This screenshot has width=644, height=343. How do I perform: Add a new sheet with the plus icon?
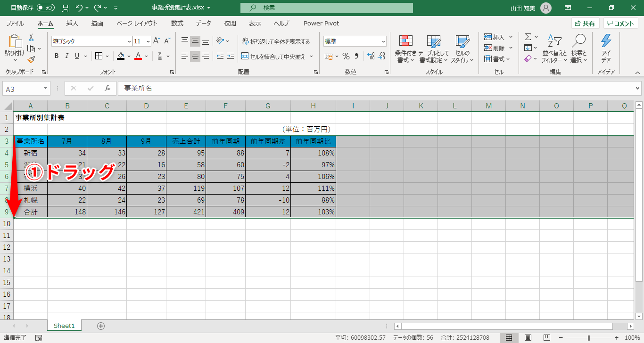[x=100, y=326]
